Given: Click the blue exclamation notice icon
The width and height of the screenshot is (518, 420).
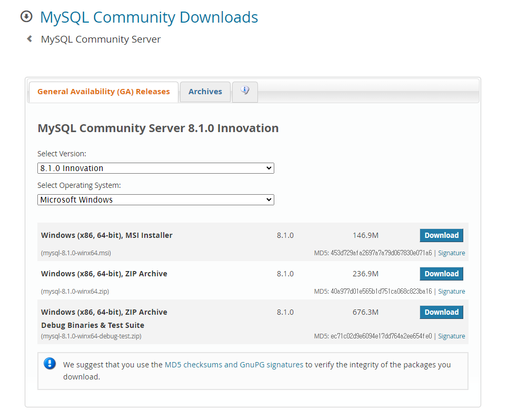Looking at the screenshot, I should point(50,364).
